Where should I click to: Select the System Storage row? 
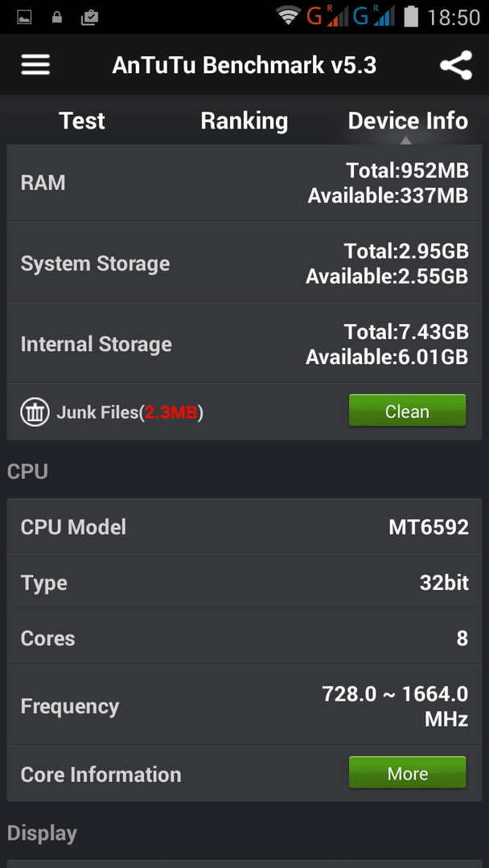click(x=244, y=263)
